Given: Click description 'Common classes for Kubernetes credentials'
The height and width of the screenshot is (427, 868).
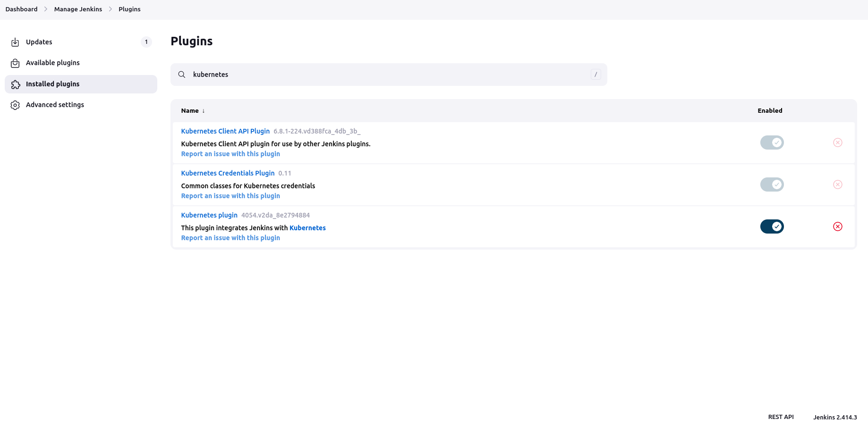Looking at the screenshot, I should pyautogui.click(x=248, y=186).
